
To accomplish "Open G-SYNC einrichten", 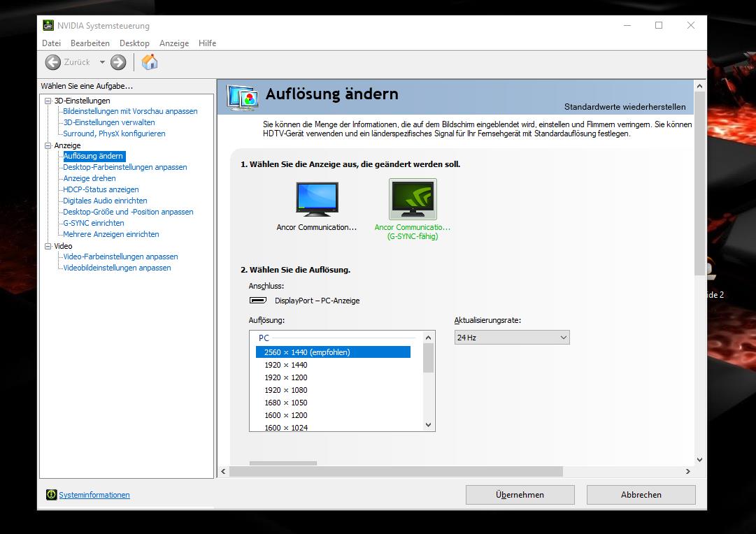I will (x=94, y=223).
